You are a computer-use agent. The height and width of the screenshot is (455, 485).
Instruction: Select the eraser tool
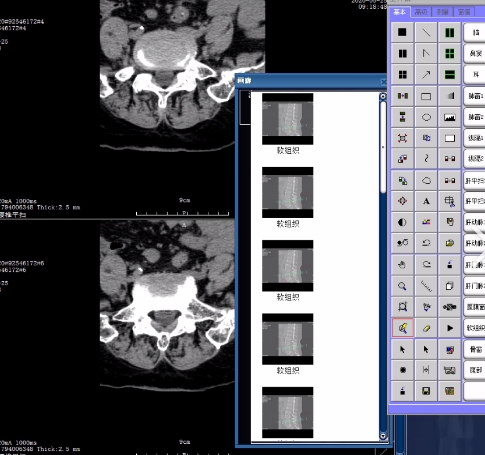pos(426,328)
